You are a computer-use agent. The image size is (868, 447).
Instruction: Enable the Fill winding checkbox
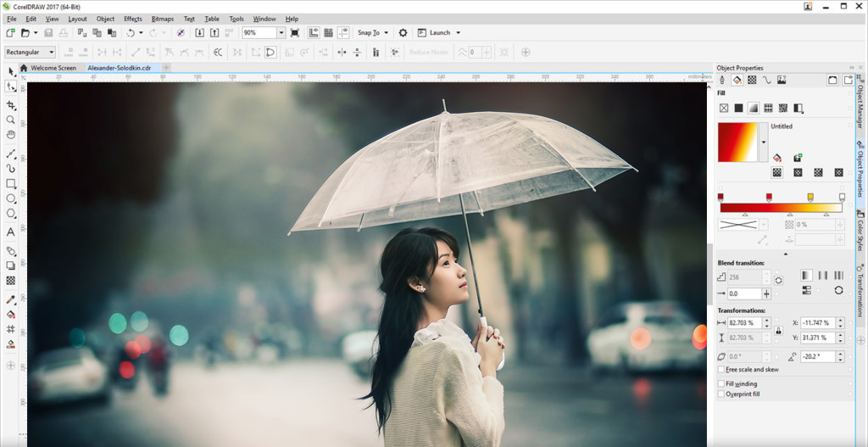[x=721, y=384]
